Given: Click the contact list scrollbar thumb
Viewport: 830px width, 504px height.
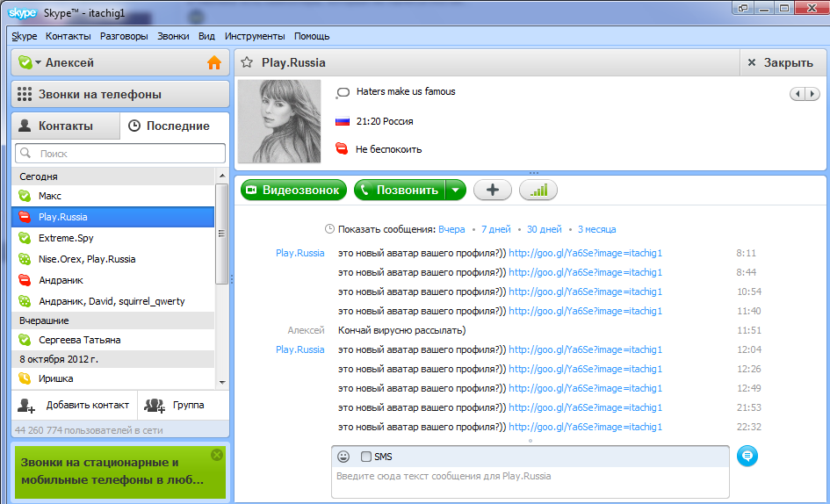Looking at the screenshot, I should 222,234.
